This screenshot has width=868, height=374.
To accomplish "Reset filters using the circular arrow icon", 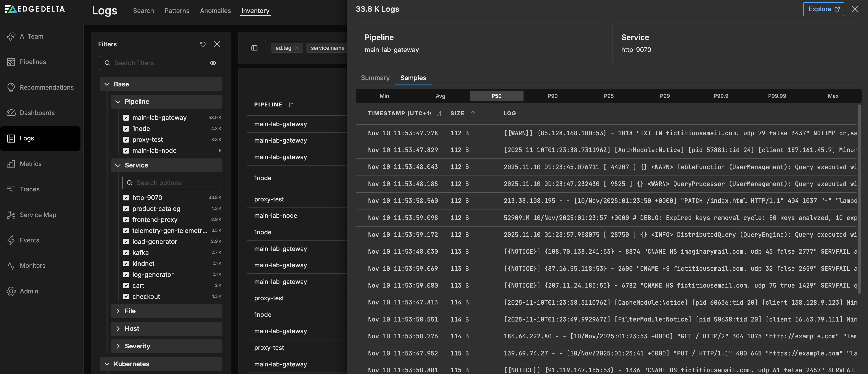I will (203, 44).
